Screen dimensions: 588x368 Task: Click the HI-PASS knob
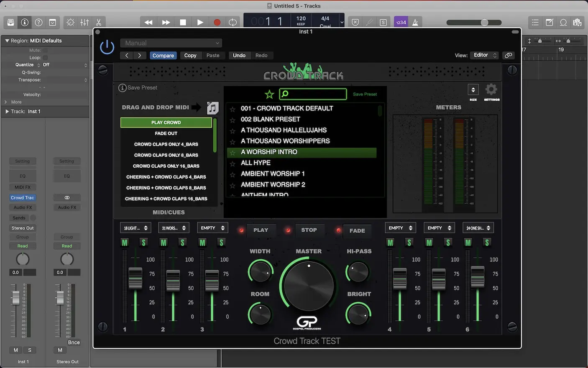[x=358, y=272]
